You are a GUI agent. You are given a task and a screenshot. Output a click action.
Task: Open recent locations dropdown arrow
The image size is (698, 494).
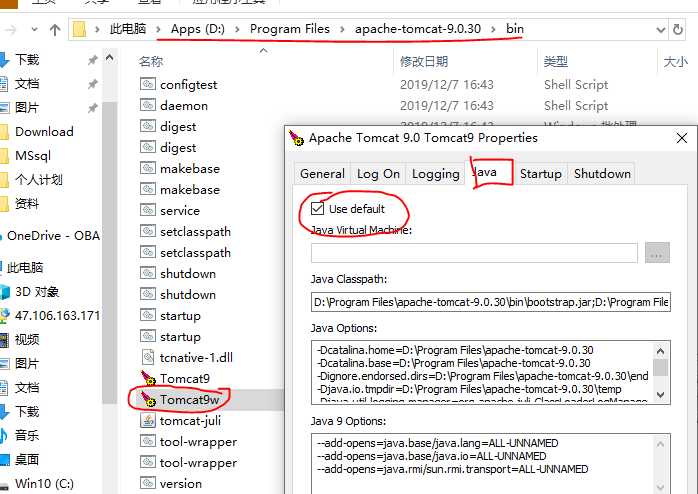point(34,30)
